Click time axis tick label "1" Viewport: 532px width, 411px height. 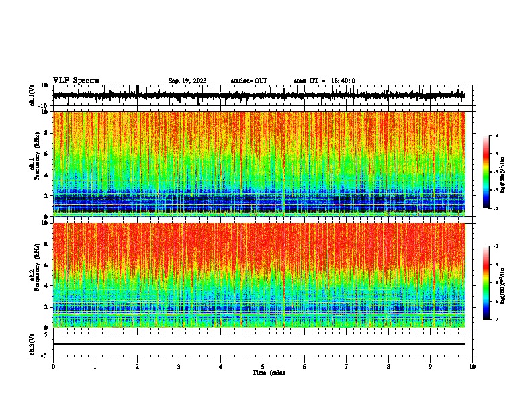95,367
